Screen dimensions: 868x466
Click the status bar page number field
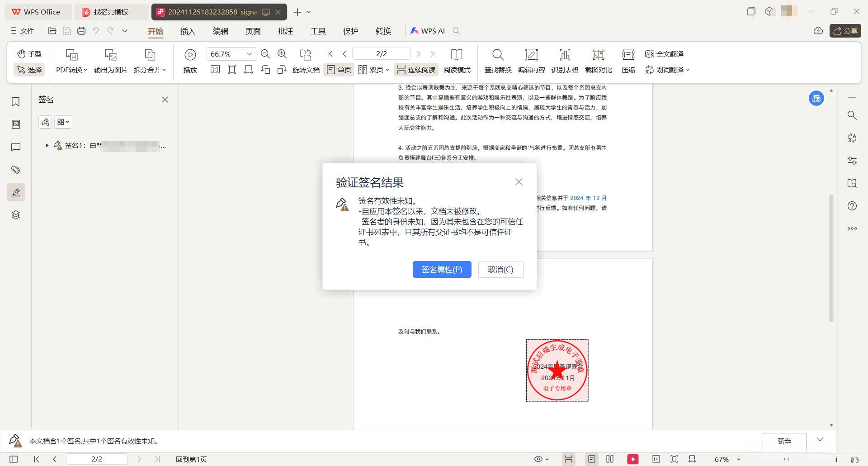[97, 459]
